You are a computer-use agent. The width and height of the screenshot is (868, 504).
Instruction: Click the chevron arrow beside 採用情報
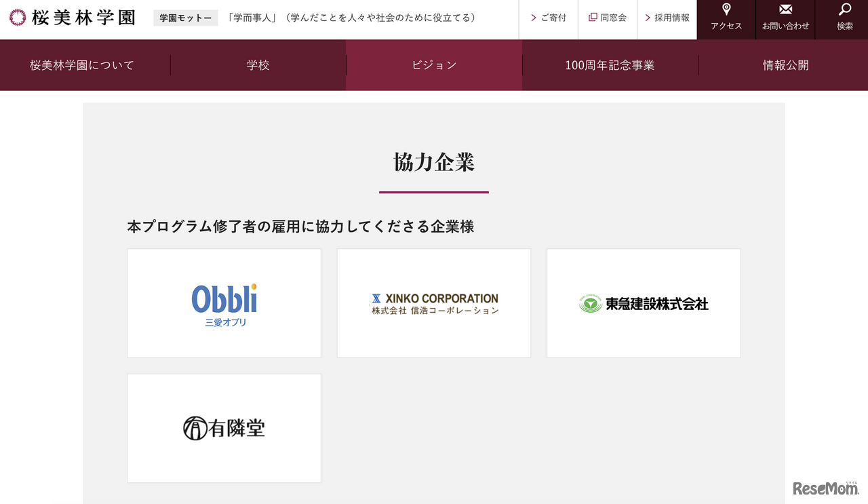tap(648, 18)
